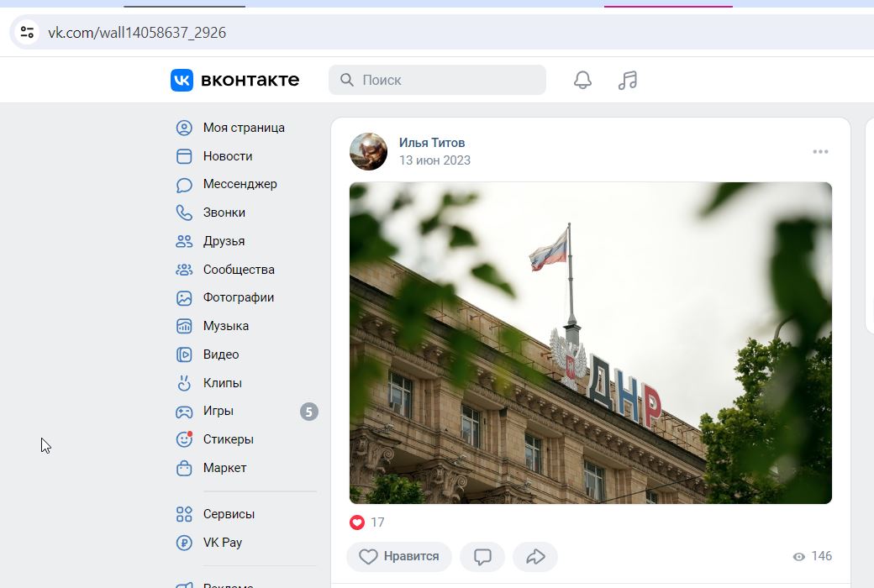Open the notifications bell
The image size is (874, 588).
[582, 81]
